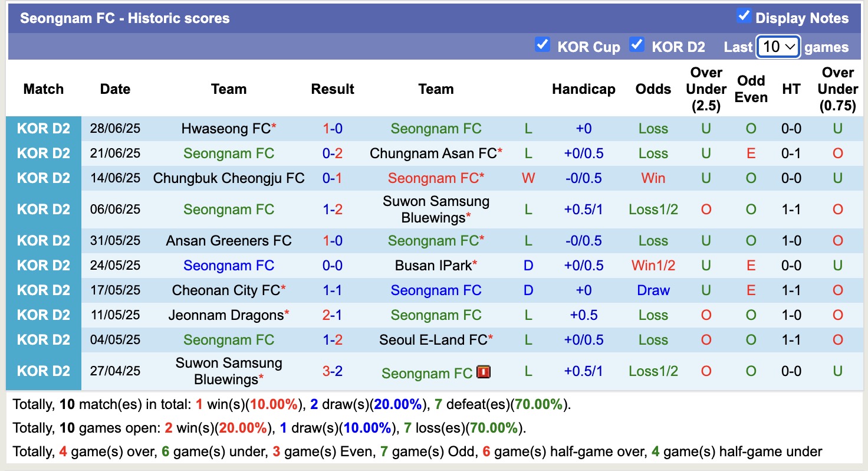Click the KOR D2 badge on the 28/06/25 row

pos(43,128)
